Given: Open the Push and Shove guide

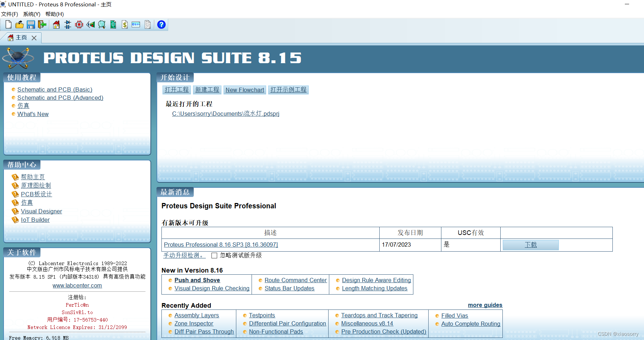Looking at the screenshot, I should 197,280.
